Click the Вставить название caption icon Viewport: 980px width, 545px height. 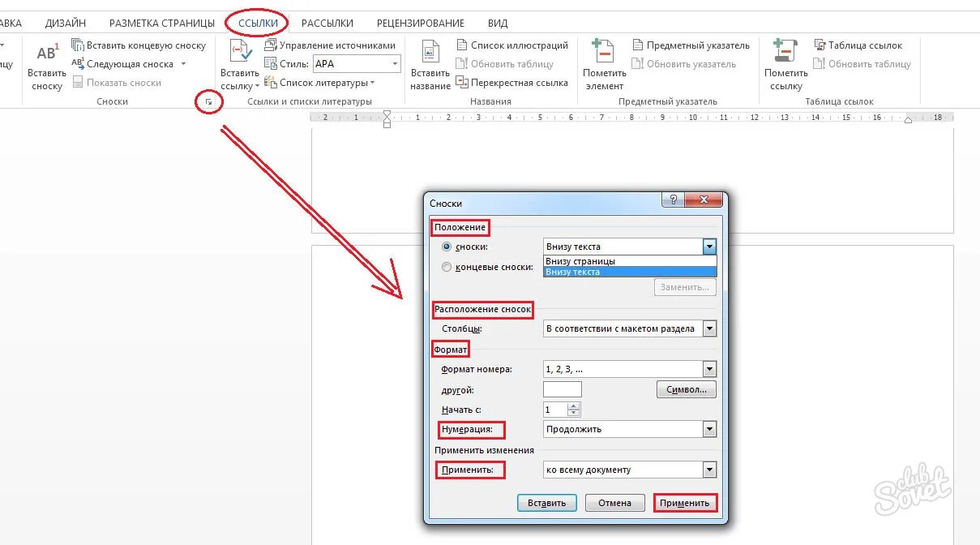point(430,54)
